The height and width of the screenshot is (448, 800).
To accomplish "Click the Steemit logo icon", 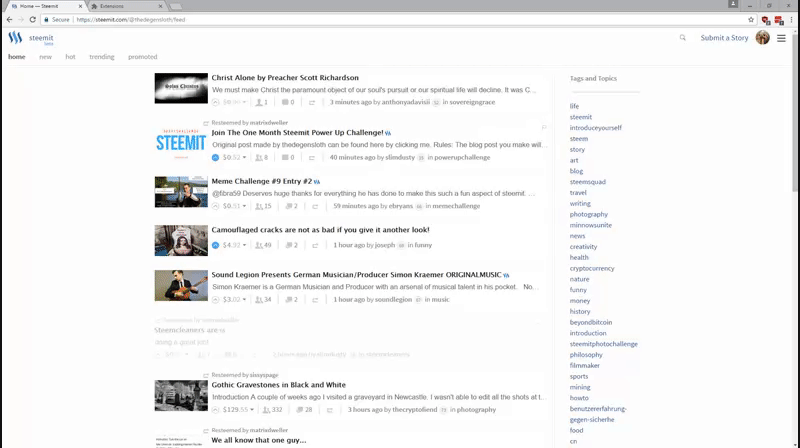I will coord(15,37).
